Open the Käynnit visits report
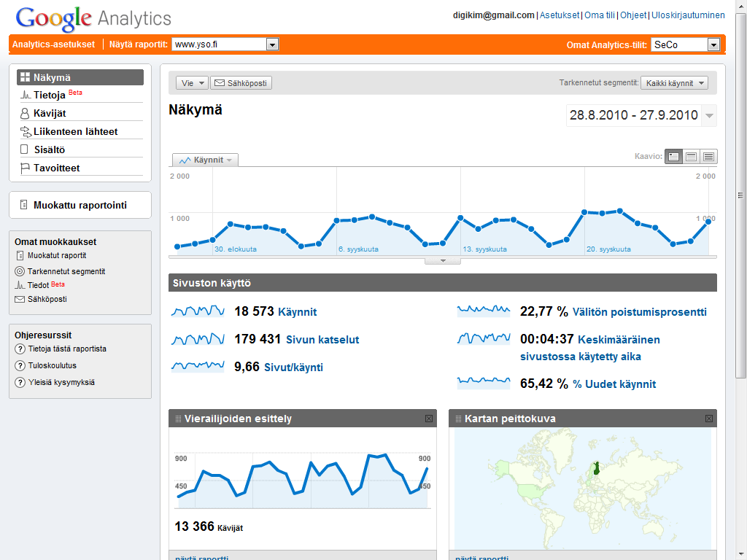Image resolution: width=747 pixels, height=560 pixels. [298, 312]
